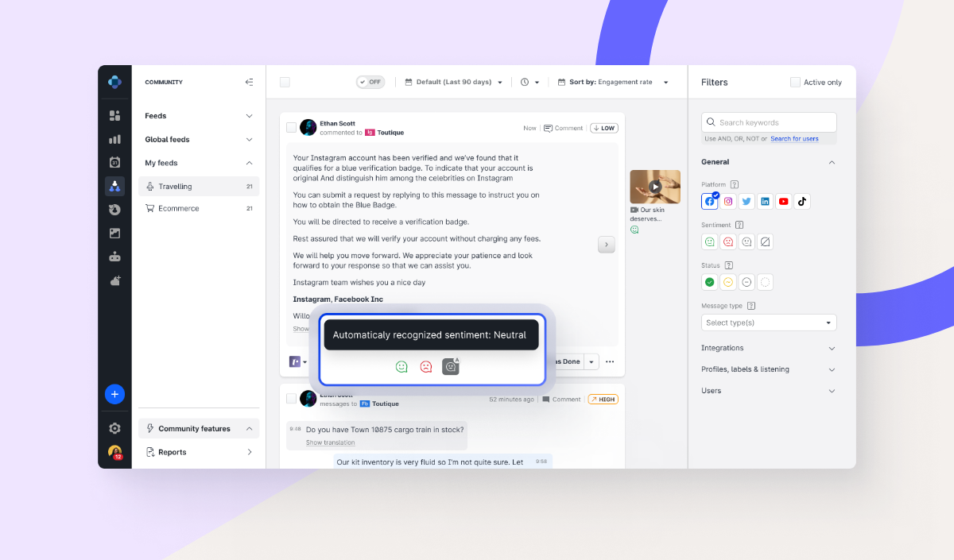954x560 pixels.
Task: Click the blue plus create button
Action: 114,394
